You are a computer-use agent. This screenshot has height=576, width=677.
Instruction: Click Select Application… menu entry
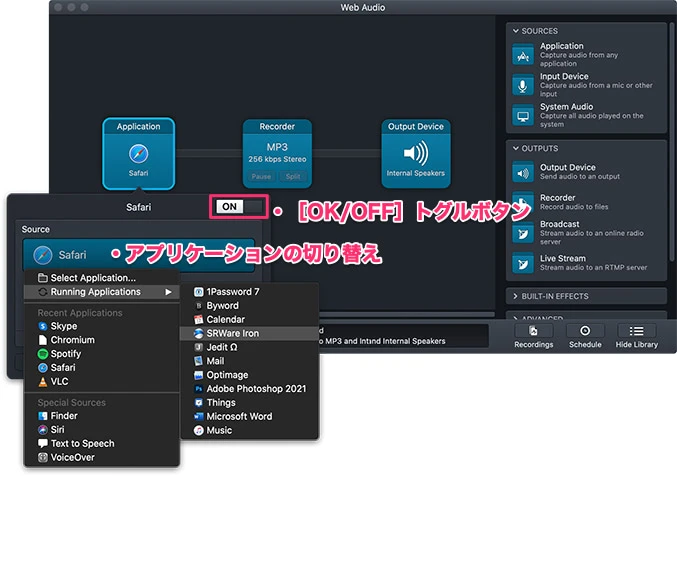tap(93, 278)
